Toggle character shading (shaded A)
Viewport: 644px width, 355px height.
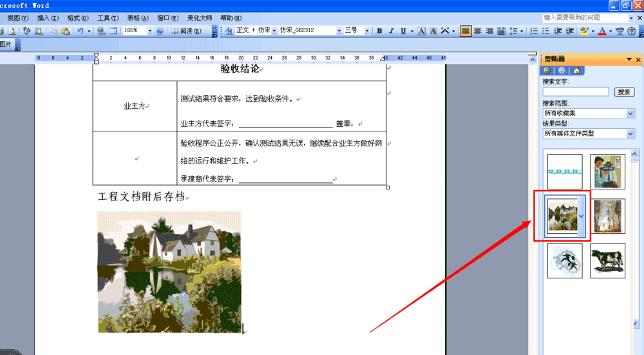pos(433,31)
